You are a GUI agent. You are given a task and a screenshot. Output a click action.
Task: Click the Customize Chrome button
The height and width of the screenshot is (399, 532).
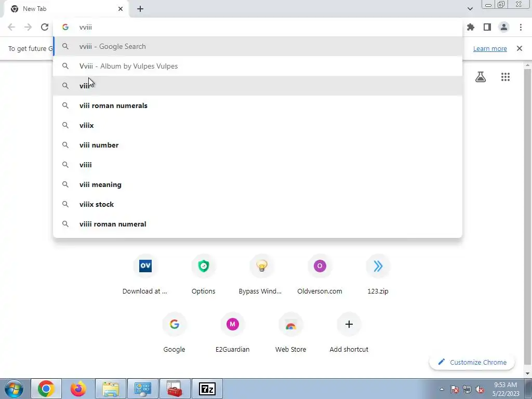tap(472, 362)
